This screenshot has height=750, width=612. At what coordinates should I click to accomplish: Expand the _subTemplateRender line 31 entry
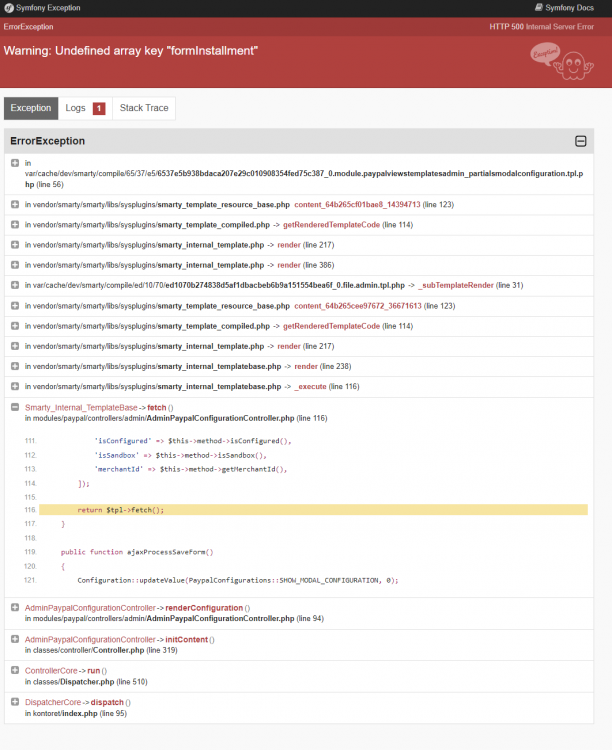(x=15, y=285)
